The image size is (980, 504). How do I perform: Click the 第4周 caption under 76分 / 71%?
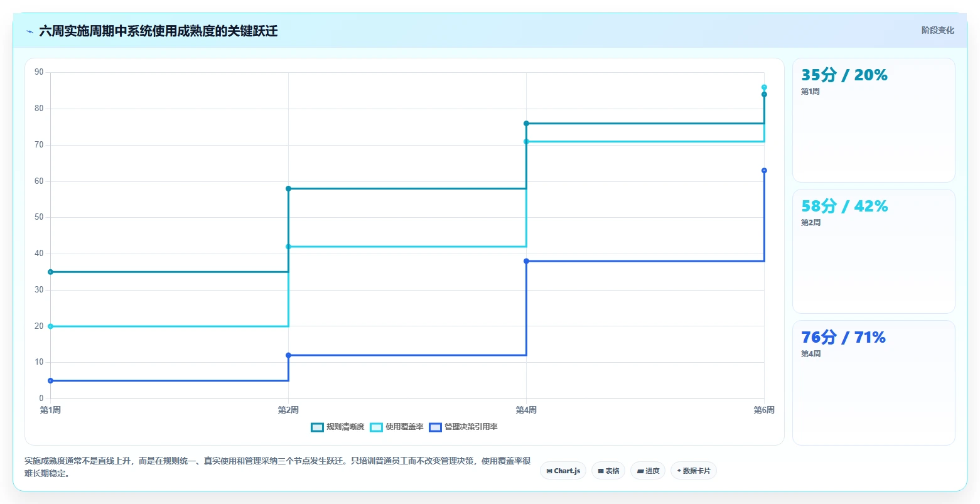[x=810, y=354]
